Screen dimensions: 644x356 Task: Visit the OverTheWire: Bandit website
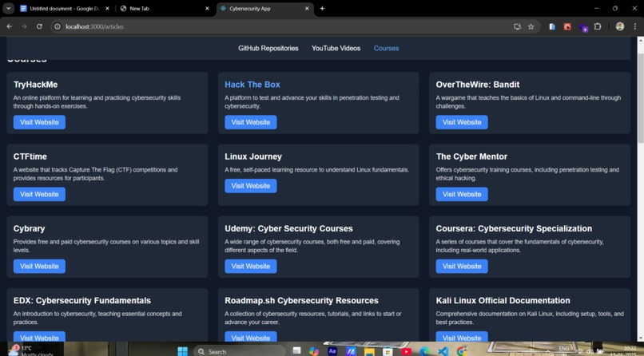(x=462, y=122)
